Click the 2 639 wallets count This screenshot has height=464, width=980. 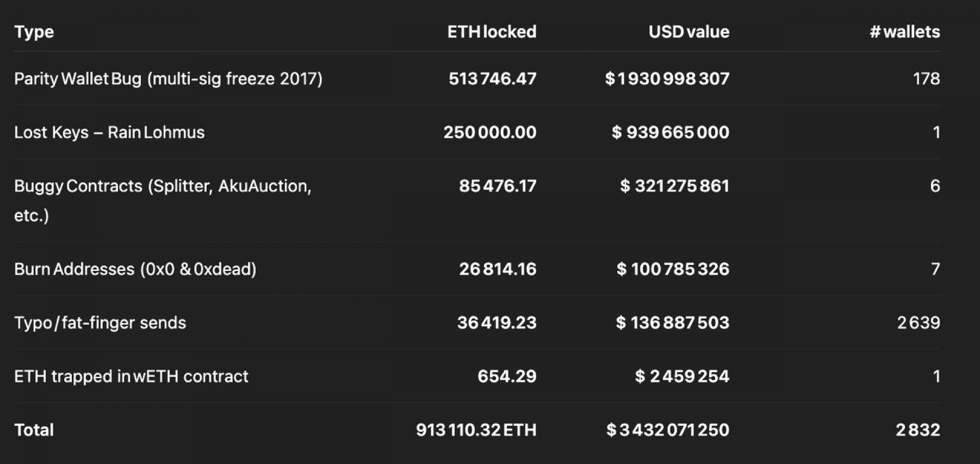918,323
